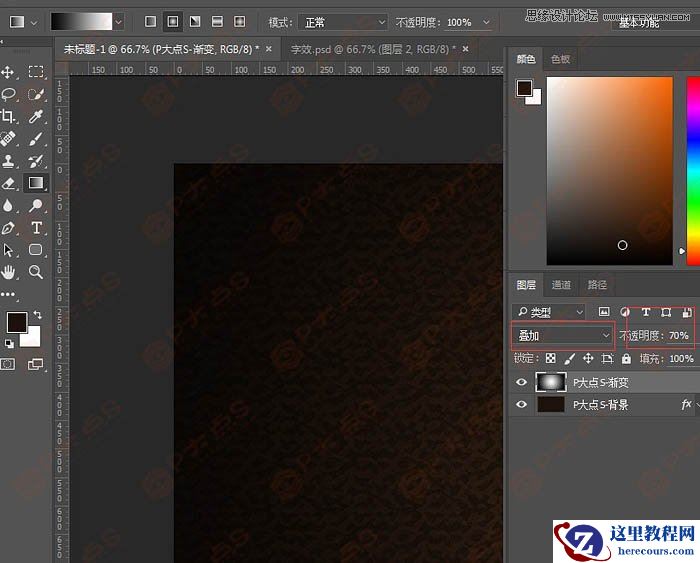This screenshot has width=700, height=563.
Task: Select the Path Selection tool
Action: [8, 250]
